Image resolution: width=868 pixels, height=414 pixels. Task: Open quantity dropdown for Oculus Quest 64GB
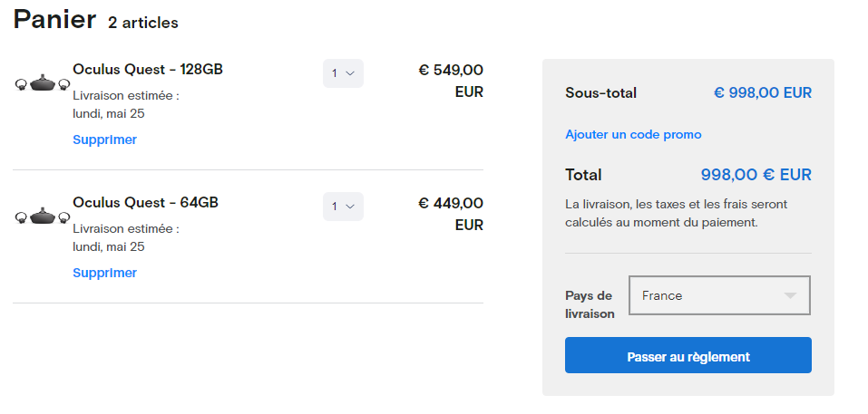343,207
